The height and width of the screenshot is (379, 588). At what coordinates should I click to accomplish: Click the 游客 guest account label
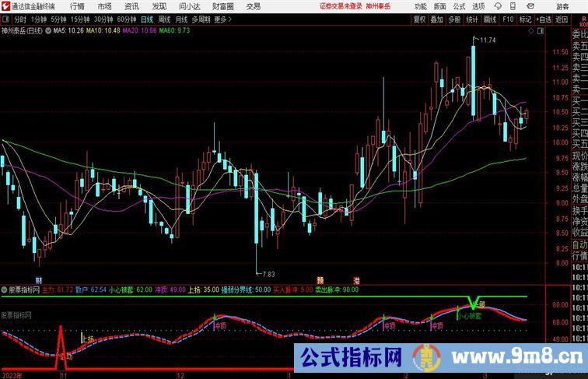(562, 7)
